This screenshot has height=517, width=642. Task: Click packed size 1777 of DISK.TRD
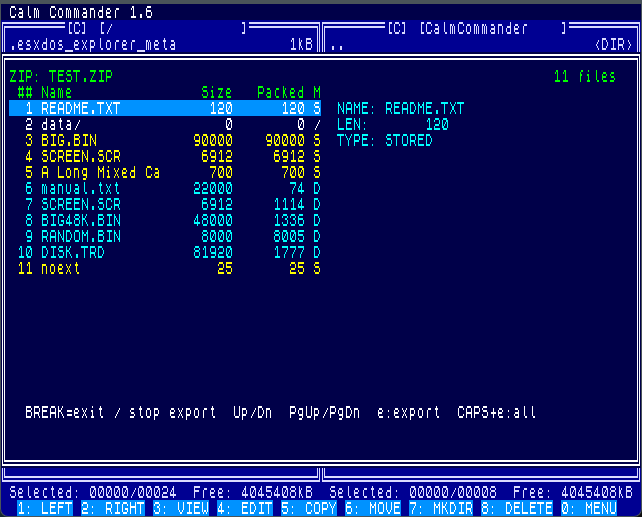289,252
